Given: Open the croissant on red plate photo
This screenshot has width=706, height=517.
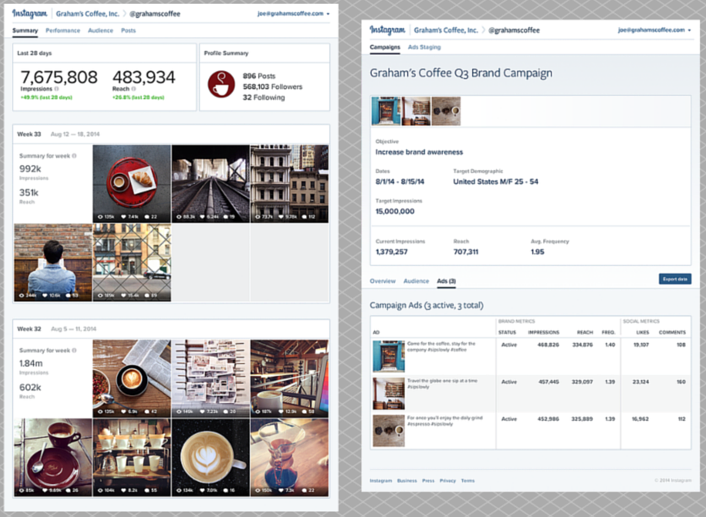Looking at the screenshot, I should pyautogui.click(x=132, y=184).
